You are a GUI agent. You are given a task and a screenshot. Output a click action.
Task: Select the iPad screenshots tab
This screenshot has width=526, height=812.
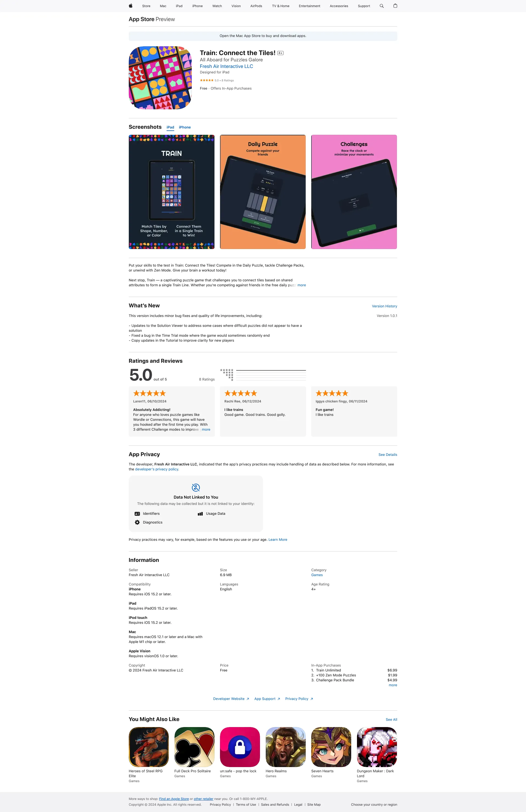(x=169, y=127)
